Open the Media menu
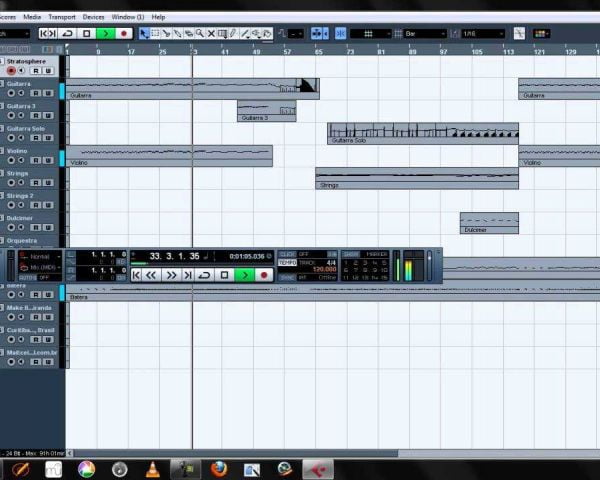 (x=32, y=17)
